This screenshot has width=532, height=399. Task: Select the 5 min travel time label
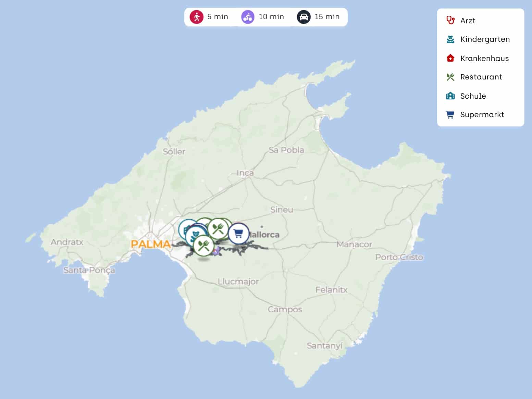[218, 17]
